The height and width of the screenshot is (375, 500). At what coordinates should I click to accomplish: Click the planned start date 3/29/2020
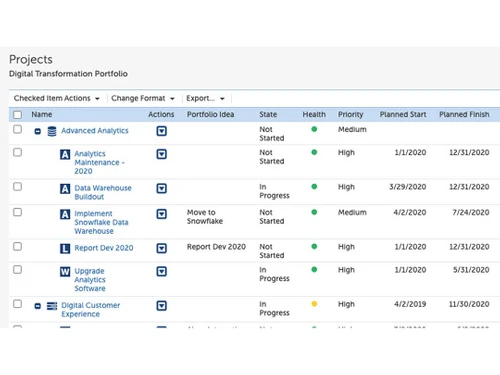click(407, 187)
